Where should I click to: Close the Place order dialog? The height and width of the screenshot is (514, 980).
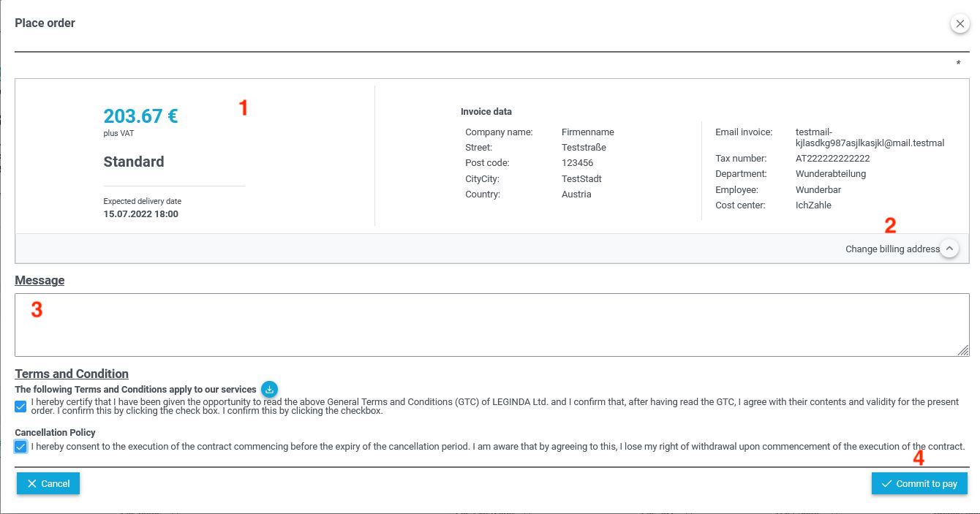coord(960,23)
